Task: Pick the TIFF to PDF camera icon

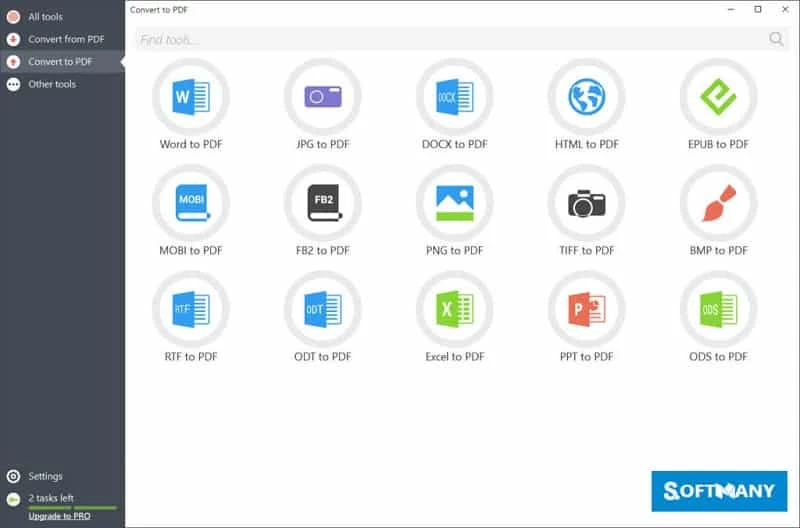Action: (x=587, y=203)
